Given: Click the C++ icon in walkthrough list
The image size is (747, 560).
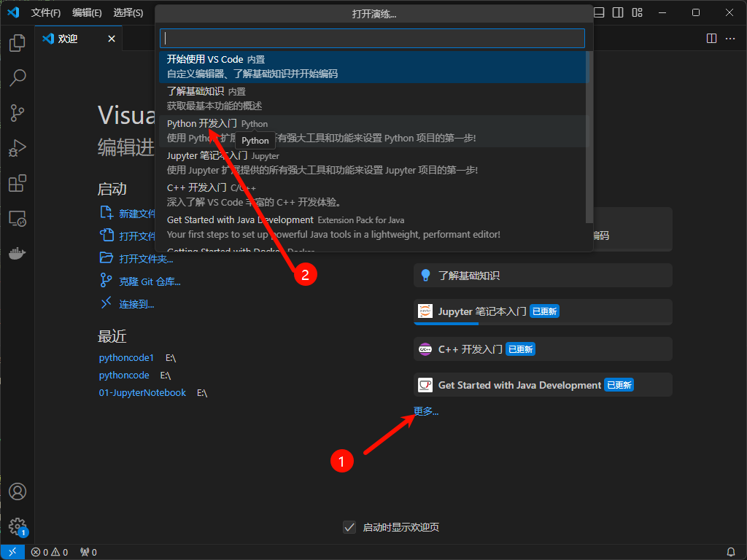Looking at the screenshot, I should [x=425, y=349].
